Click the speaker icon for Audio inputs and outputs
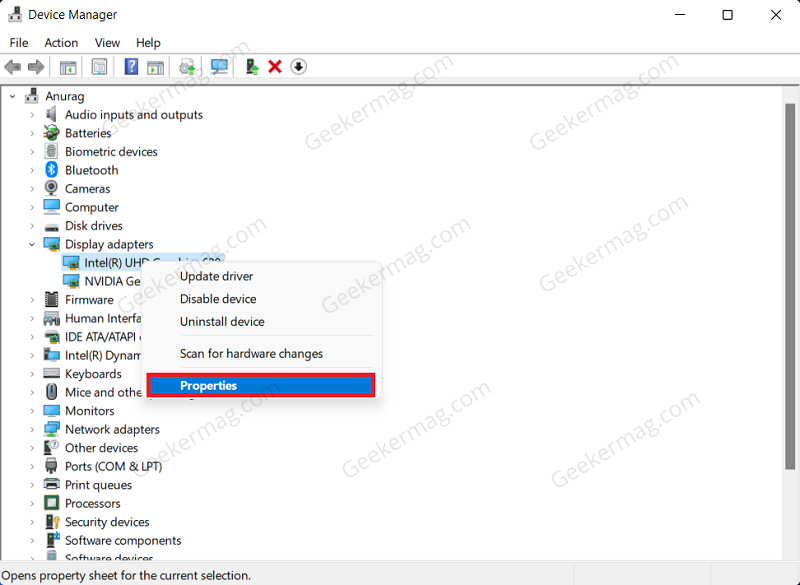The width and height of the screenshot is (800, 585). click(x=51, y=114)
